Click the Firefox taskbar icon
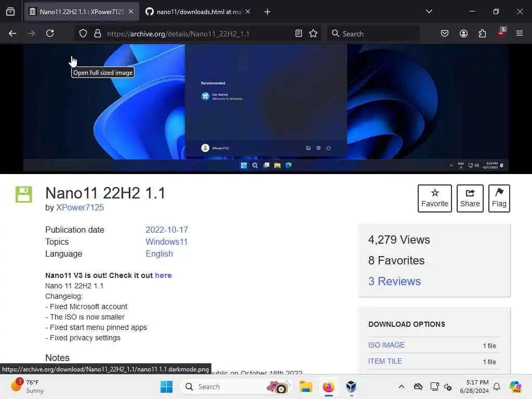This screenshot has height=399, width=532. click(x=328, y=387)
